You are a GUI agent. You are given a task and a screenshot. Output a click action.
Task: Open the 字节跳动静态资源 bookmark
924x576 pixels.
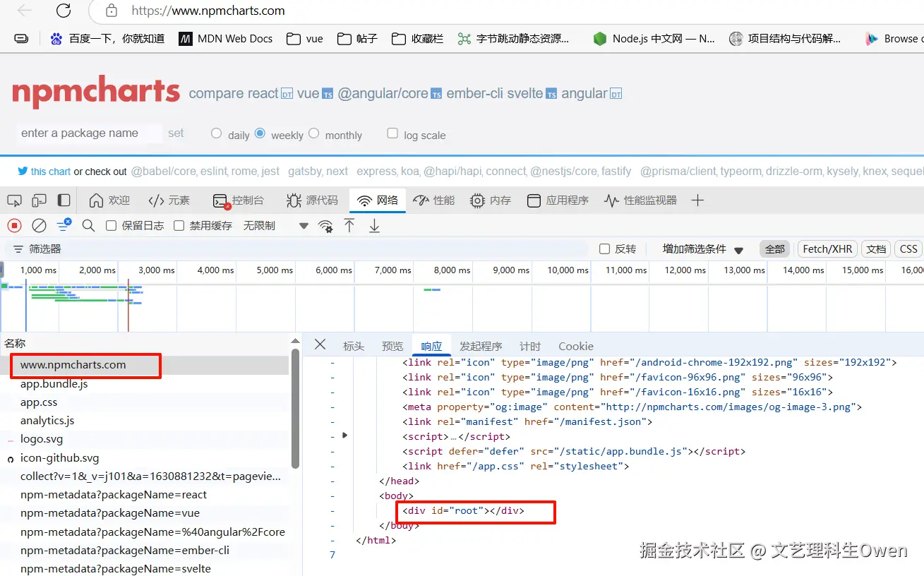[x=513, y=39]
